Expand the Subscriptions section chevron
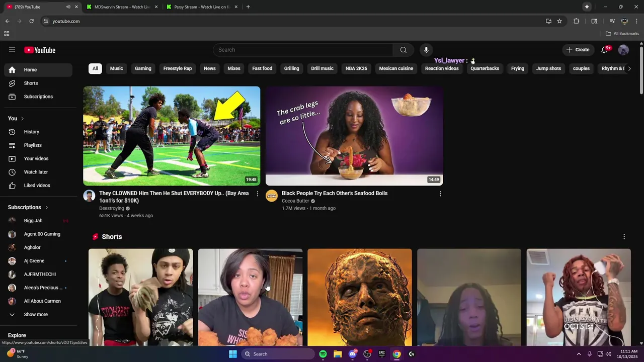Image resolution: width=644 pixels, height=362 pixels. click(47, 207)
